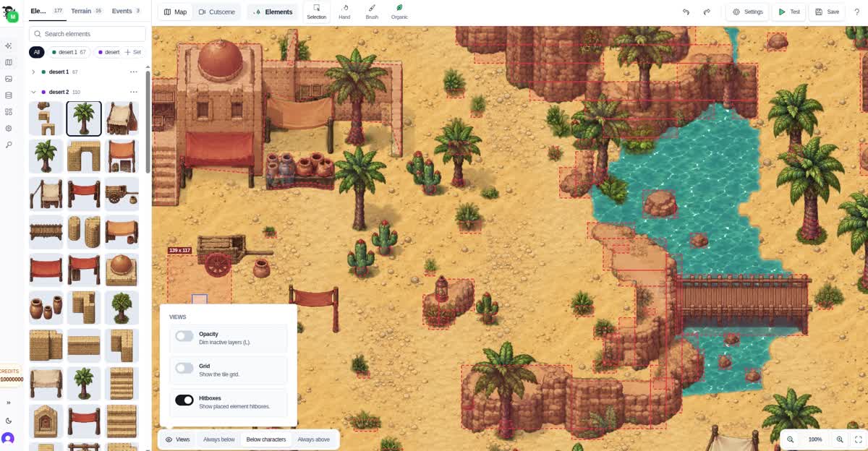The width and height of the screenshot is (868, 451).
Task: Open the gear icon in left sidebar
Action: tap(9, 128)
